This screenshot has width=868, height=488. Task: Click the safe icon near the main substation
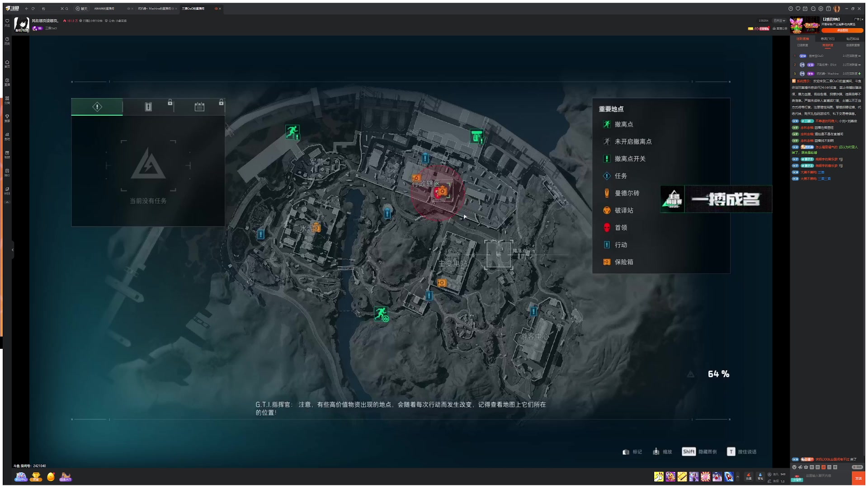click(442, 283)
